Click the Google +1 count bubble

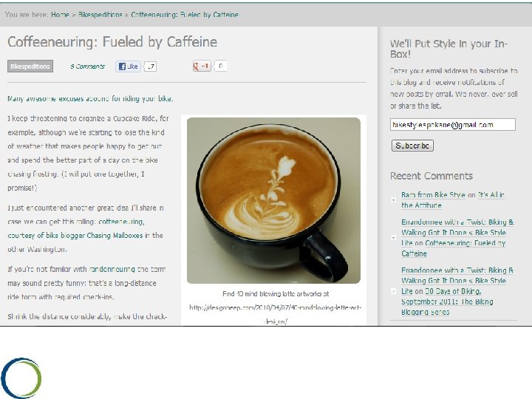click(x=220, y=66)
